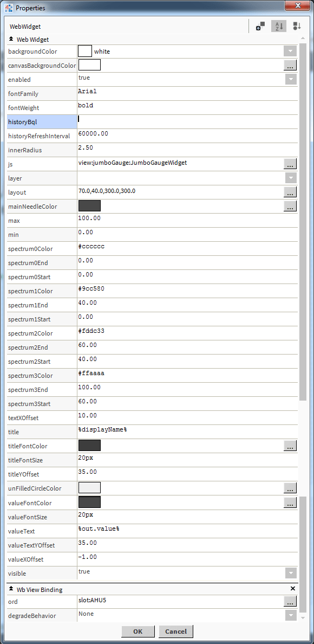Toggle the A-Z alphabetical sort icon

click(x=279, y=26)
